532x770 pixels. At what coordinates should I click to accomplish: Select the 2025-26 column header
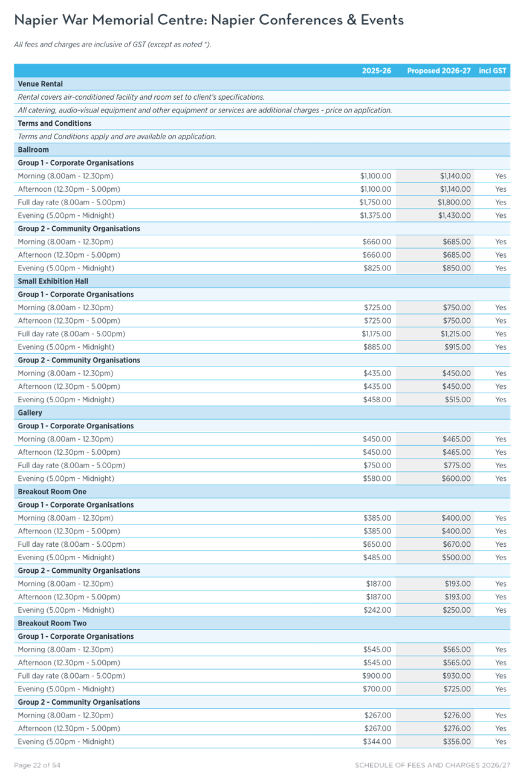377,71
